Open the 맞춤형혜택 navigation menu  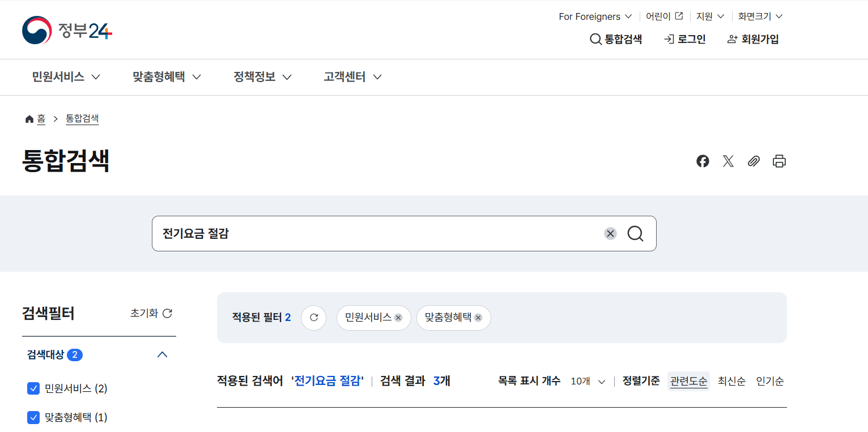(x=167, y=77)
